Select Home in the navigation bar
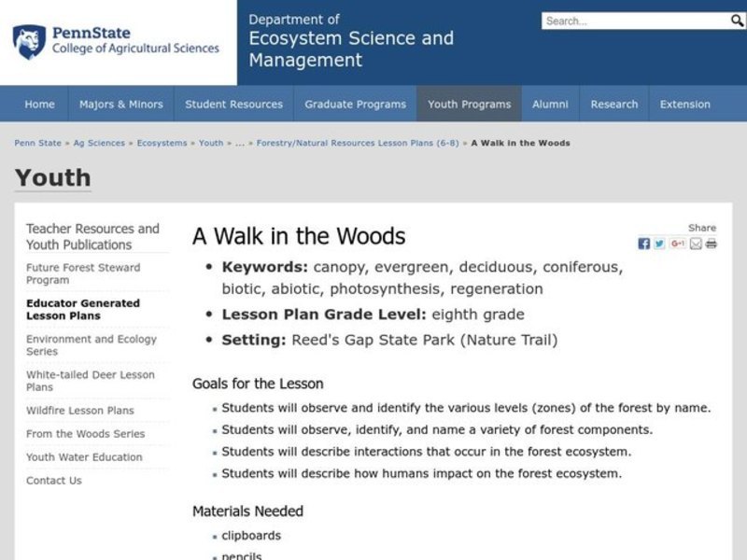Screen dimensions: 747x560 point(39,104)
